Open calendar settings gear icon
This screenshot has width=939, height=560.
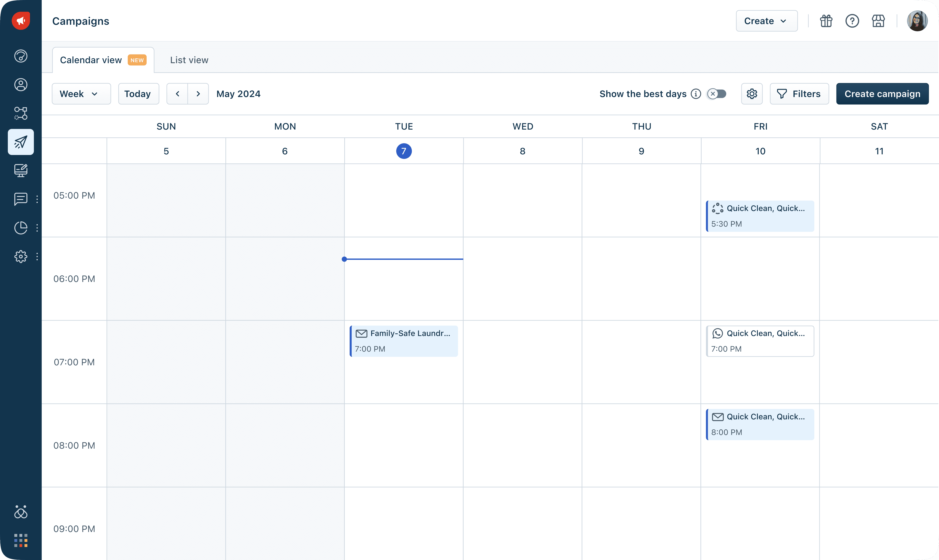coord(751,94)
